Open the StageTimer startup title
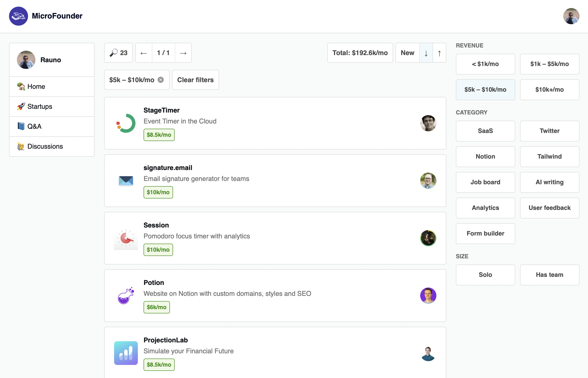This screenshot has width=588, height=378. (161, 110)
